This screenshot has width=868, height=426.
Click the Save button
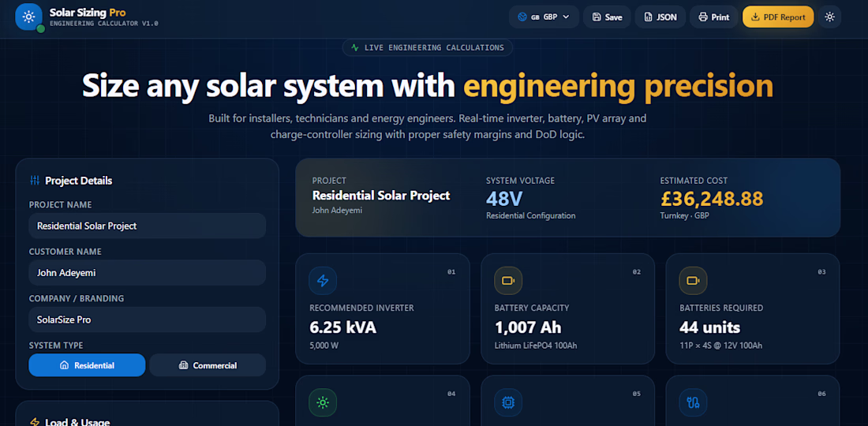point(607,17)
